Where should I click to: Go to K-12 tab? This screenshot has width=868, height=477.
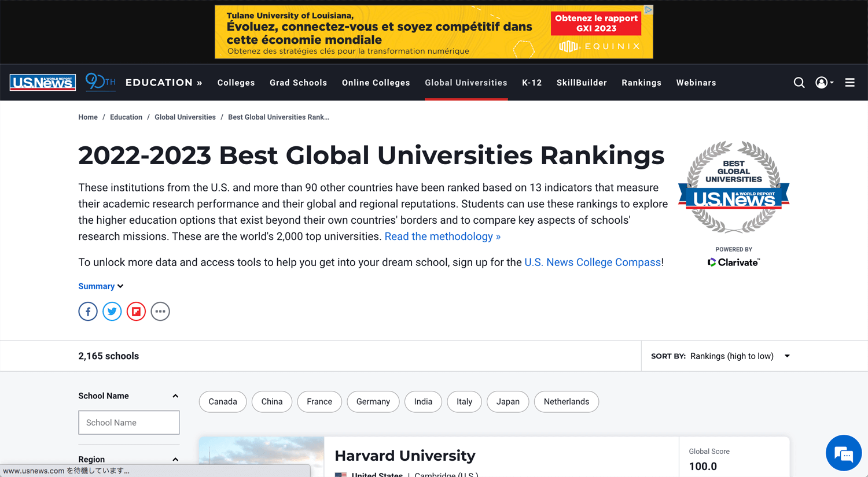tap(532, 83)
